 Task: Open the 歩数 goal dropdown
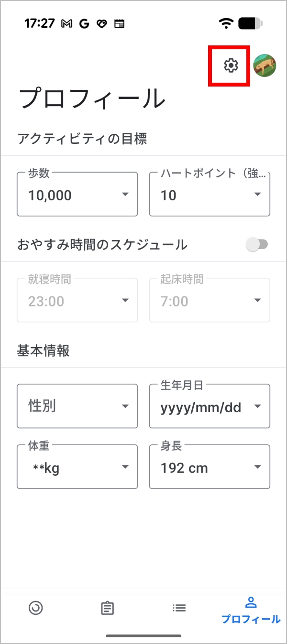[77, 195]
